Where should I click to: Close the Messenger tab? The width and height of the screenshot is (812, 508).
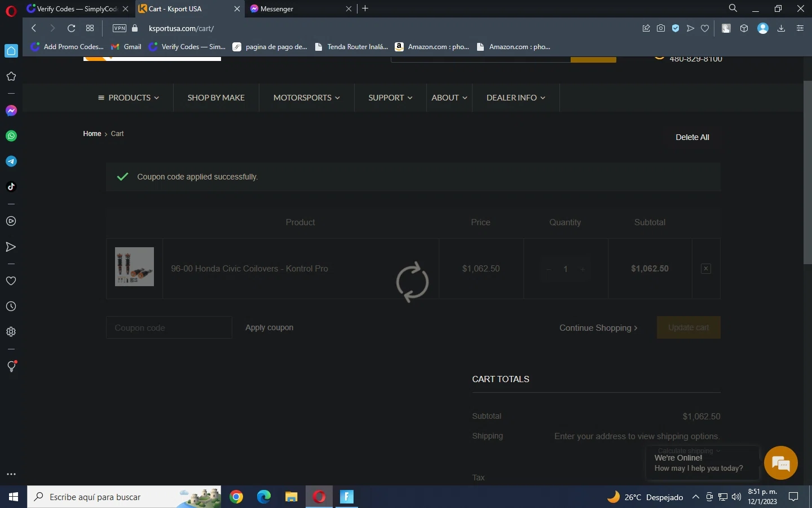(x=348, y=8)
